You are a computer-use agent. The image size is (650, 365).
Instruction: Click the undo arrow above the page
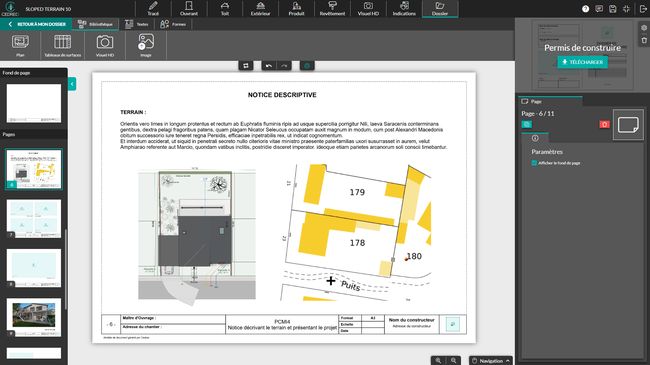tap(269, 66)
